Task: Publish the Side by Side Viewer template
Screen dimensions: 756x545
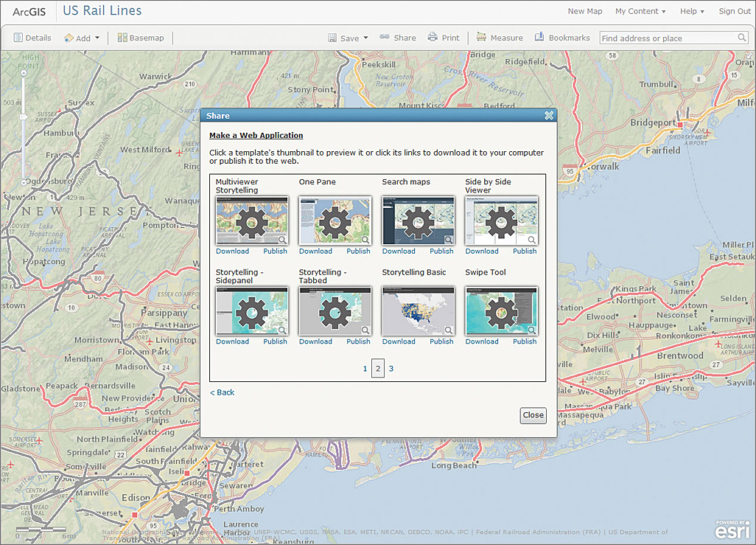Action: [525, 251]
